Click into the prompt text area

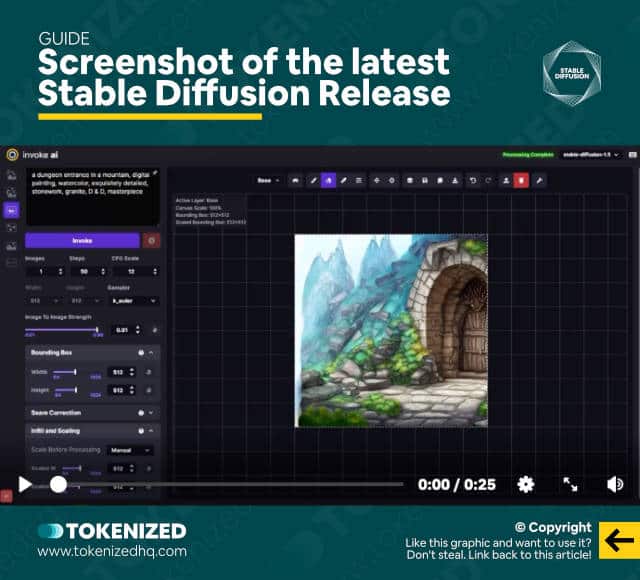point(93,197)
